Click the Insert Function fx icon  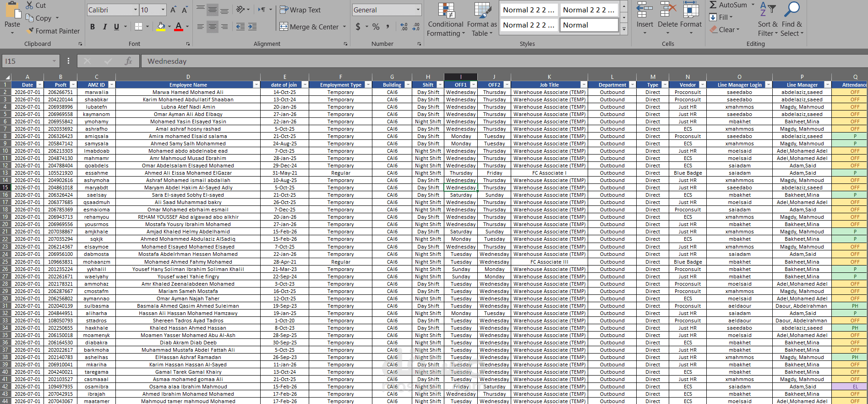click(128, 61)
